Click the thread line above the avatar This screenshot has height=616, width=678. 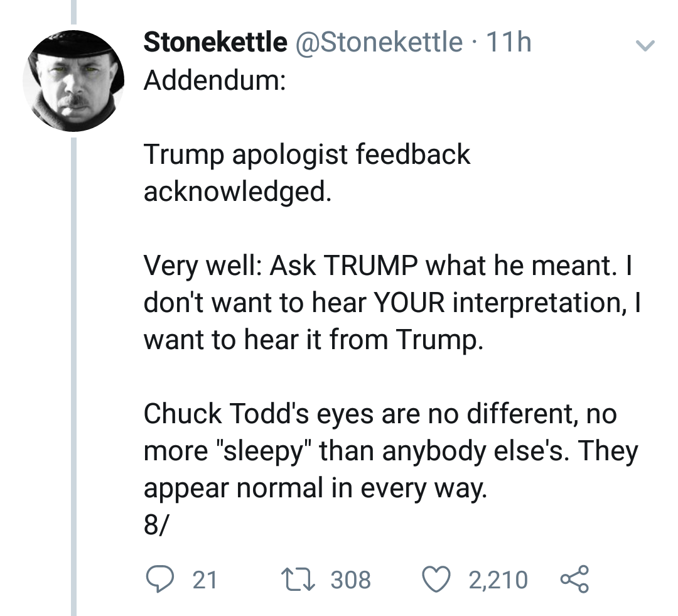click(73, 13)
